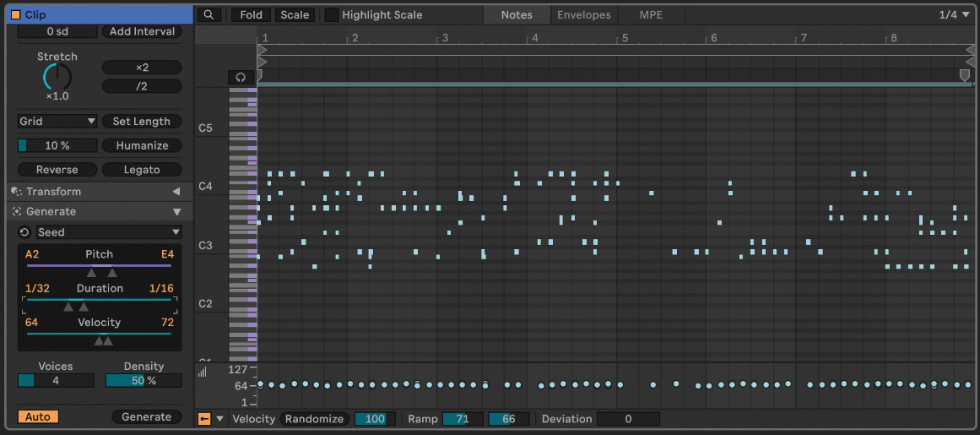The width and height of the screenshot is (980, 435).
Task: Click the 0 sd interval field
Action: click(x=57, y=31)
